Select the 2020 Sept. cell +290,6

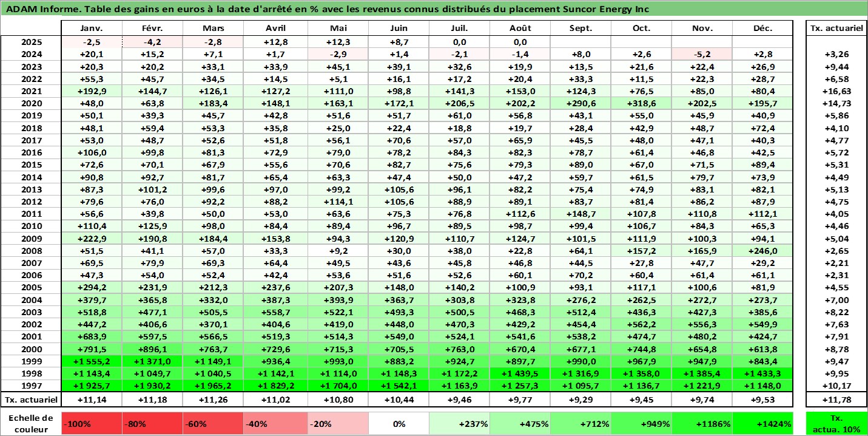pyautogui.click(x=581, y=103)
